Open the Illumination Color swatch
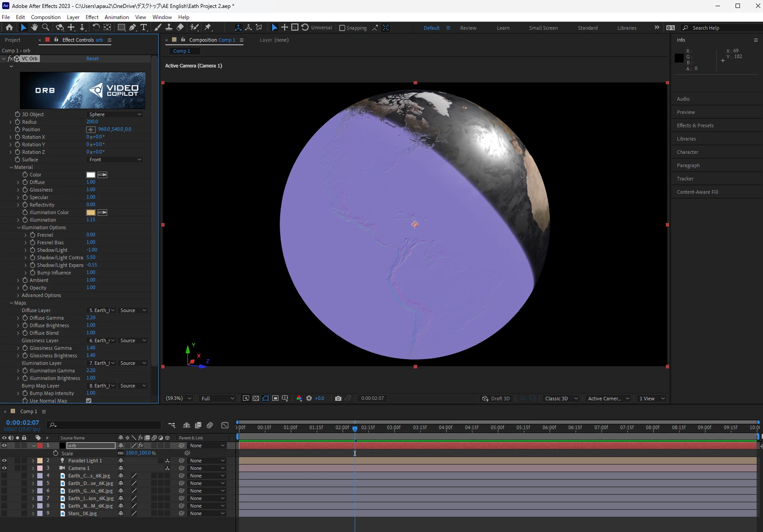763x532 pixels. pos(91,212)
